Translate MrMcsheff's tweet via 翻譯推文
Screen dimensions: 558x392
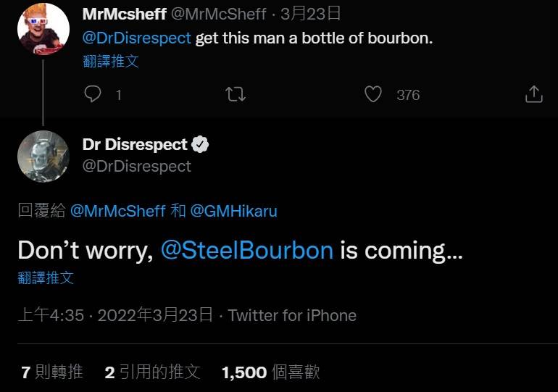110,61
